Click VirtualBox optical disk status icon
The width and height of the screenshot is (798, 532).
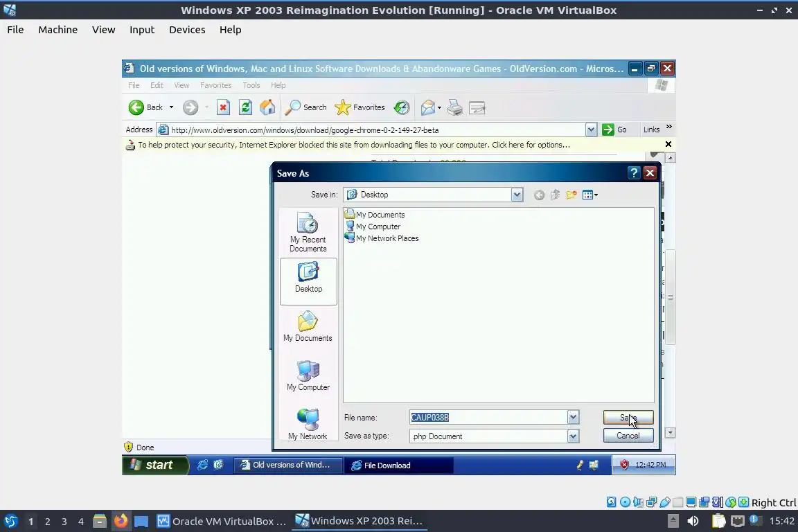[x=625, y=502]
